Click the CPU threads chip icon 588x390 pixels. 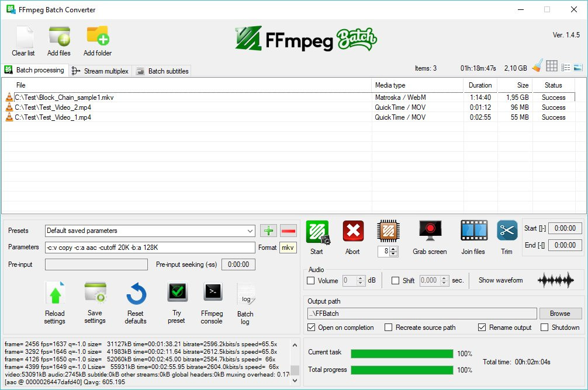point(388,231)
